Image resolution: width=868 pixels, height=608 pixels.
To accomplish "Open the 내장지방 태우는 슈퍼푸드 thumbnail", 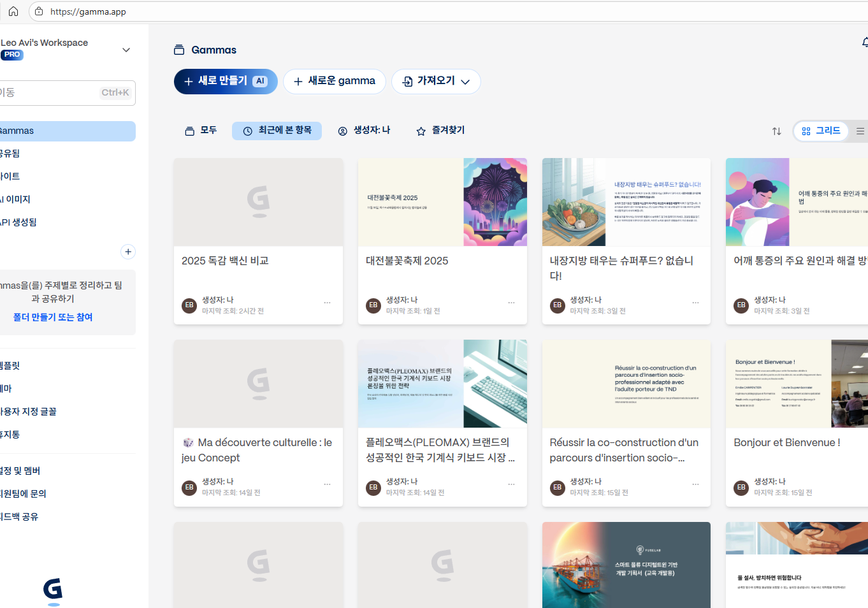I will click(626, 202).
